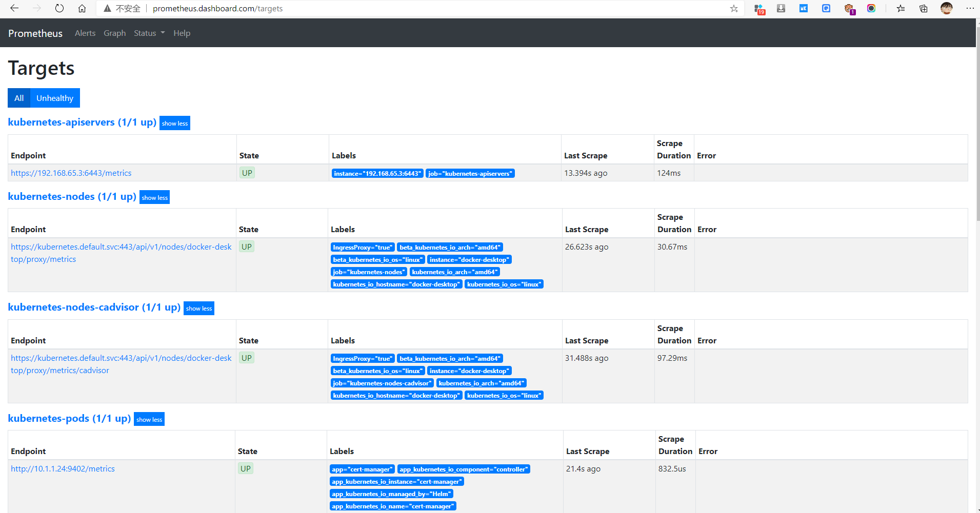The width and height of the screenshot is (980, 513).
Task: Collapse kubernetes-nodes-cadvisor with show less
Action: (199, 308)
